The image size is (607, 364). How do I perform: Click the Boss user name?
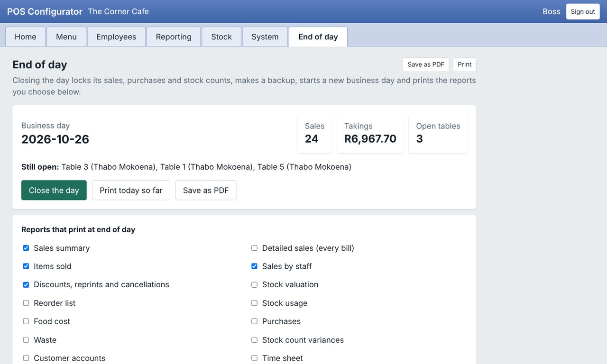tap(552, 11)
